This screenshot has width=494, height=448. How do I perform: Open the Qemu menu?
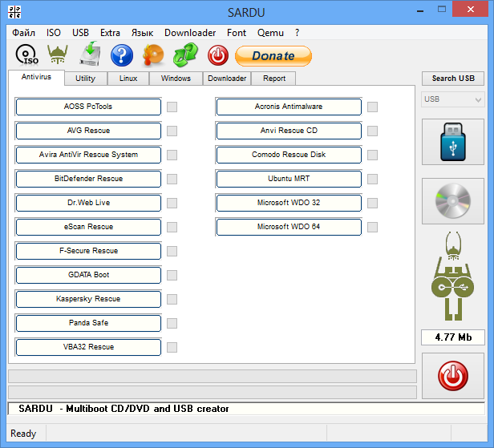coord(270,33)
